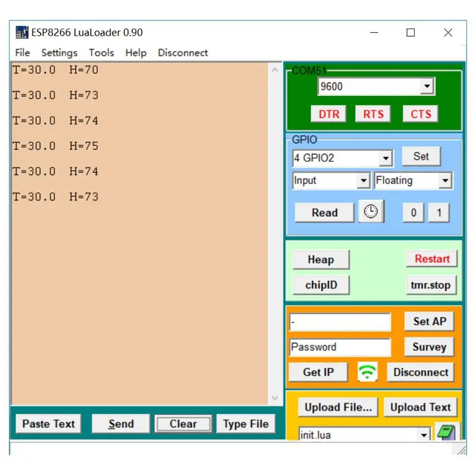The height and width of the screenshot is (476, 476).
Task: Click the LuaLoader app icon in title bar
Action: (22, 32)
